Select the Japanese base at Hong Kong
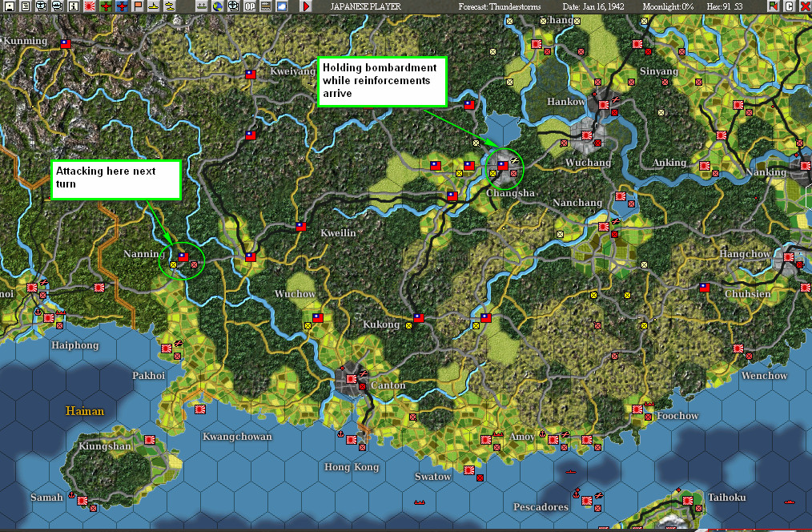Image resolution: width=812 pixels, height=532 pixels. click(x=352, y=440)
